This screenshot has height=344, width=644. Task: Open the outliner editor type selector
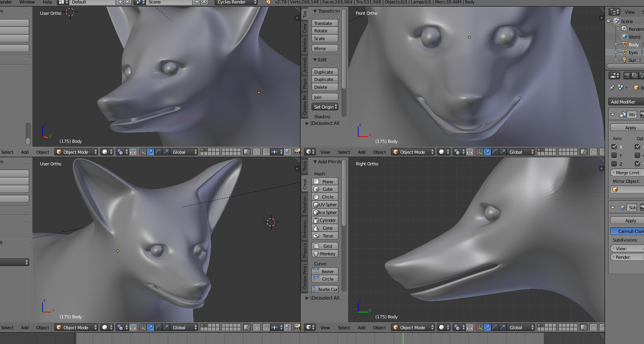(614, 12)
